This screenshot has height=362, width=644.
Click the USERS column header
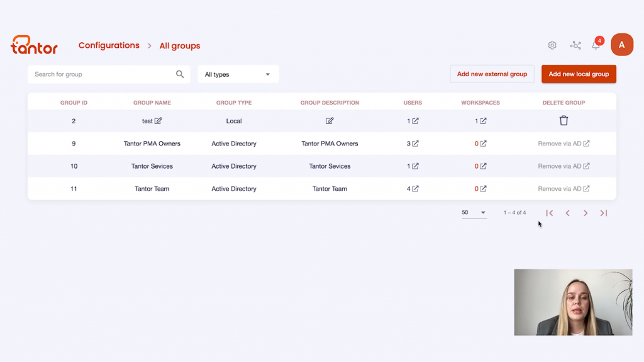413,103
